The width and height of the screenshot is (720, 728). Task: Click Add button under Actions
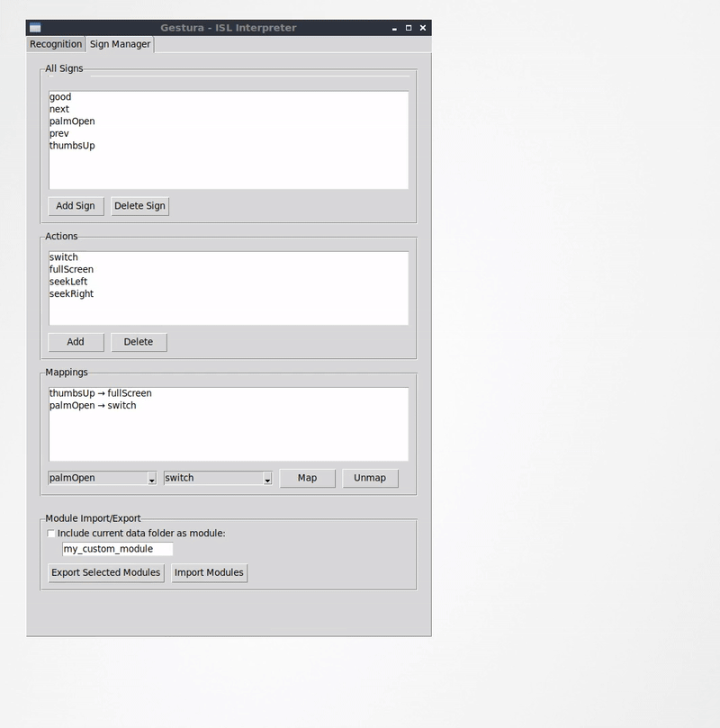pos(76,342)
